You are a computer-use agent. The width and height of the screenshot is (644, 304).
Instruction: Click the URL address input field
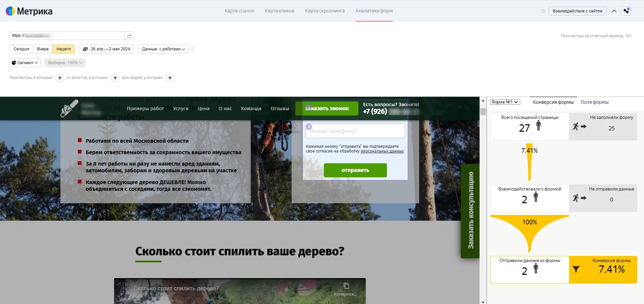click(x=67, y=36)
